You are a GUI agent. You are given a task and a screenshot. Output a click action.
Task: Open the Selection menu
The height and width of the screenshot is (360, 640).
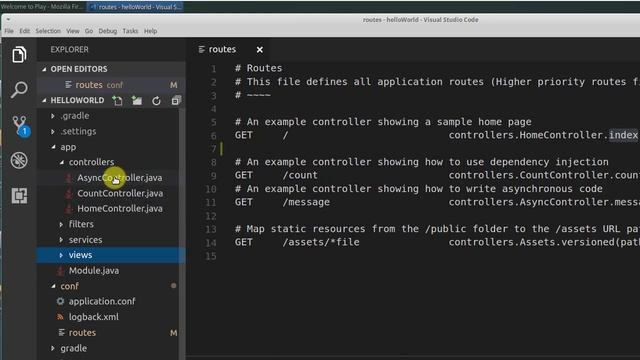click(x=48, y=31)
